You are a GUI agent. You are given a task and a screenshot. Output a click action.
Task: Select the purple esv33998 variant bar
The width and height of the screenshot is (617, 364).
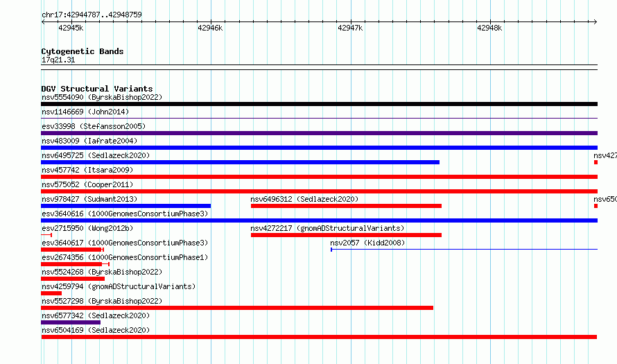[319, 133]
